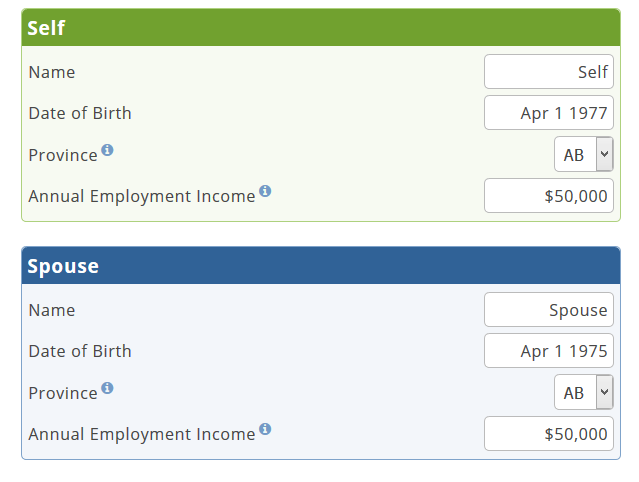Click the info icon beside Self Province
The image size is (639, 482).
pyautogui.click(x=107, y=150)
